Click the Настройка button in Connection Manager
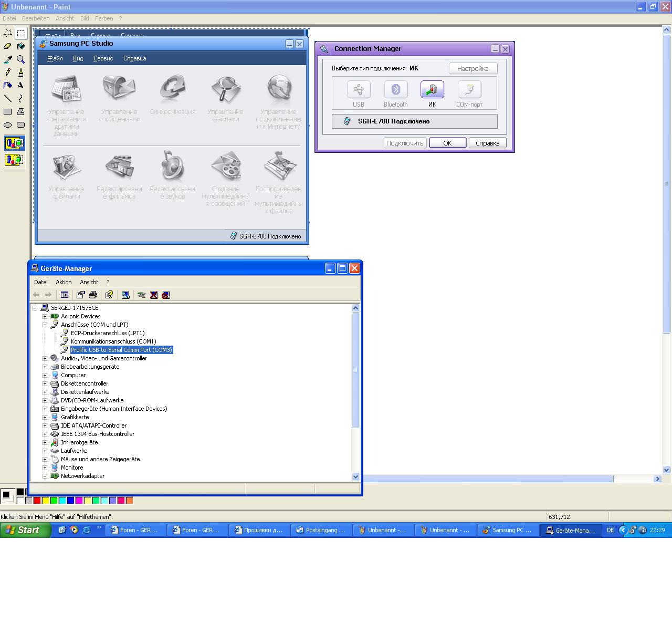672x644 pixels. pyautogui.click(x=473, y=68)
